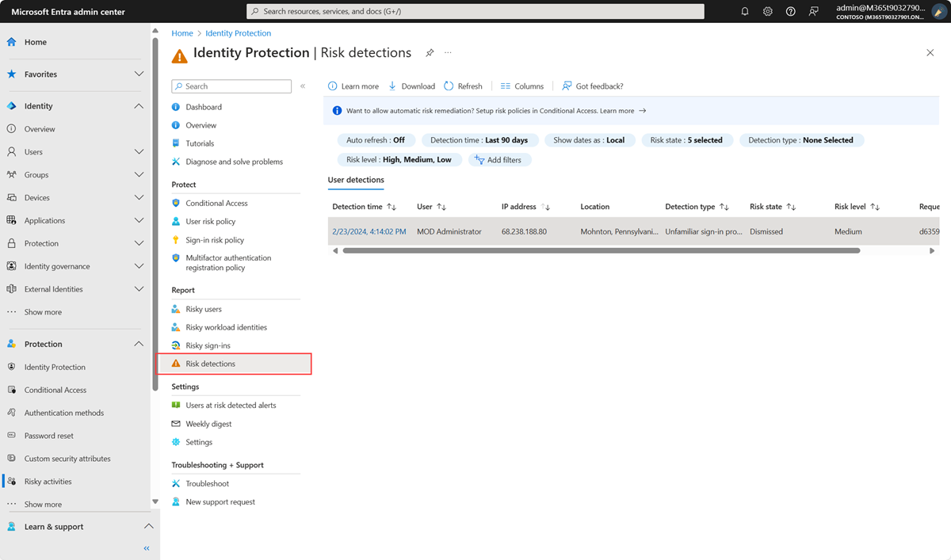This screenshot has width=951, height=560.
Task: Click the top search resources bar
Action: coord(475,11)
